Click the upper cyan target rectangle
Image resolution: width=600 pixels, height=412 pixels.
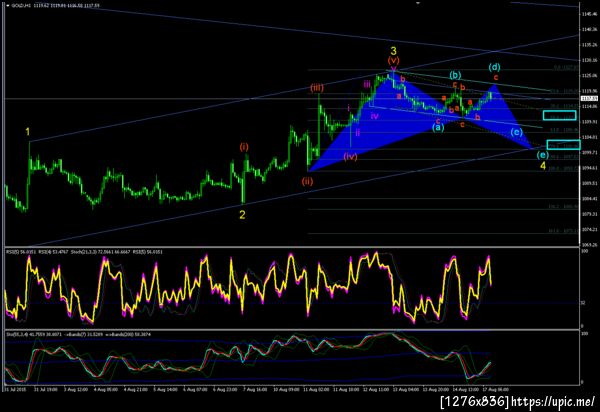click(x=559, y=115)
